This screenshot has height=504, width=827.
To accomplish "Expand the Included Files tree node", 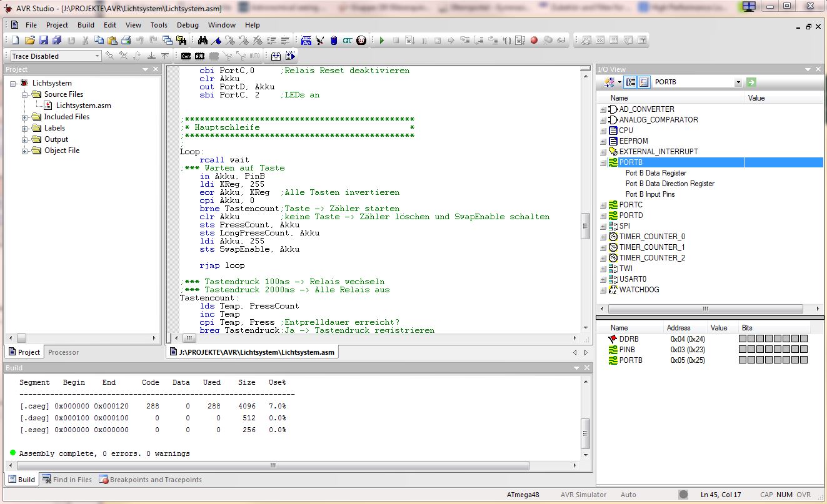I will (x=25, y=117).
